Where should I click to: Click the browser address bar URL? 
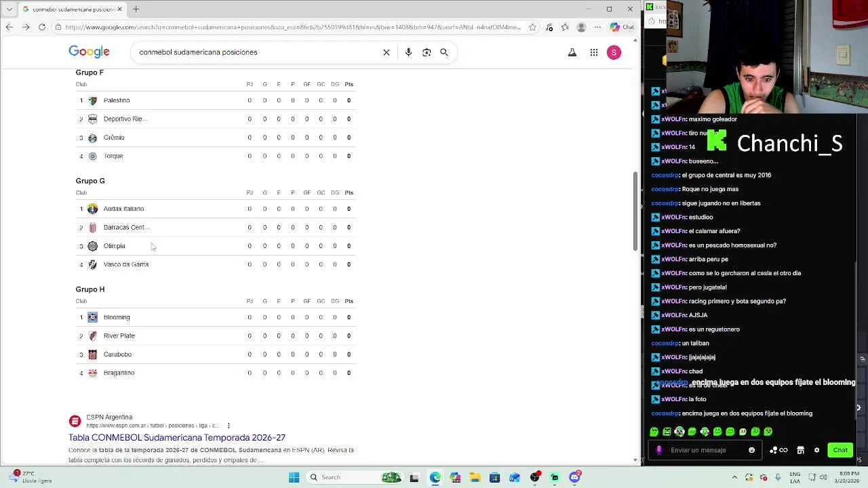293,27
